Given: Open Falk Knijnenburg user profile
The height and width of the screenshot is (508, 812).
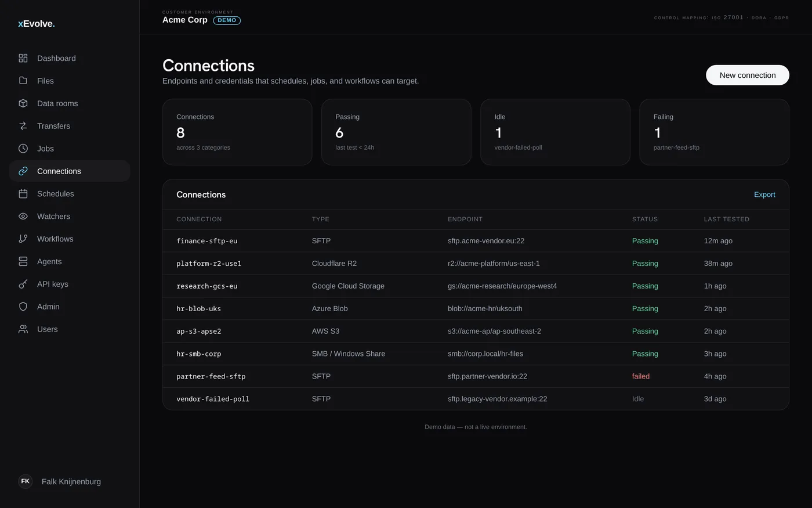Looking at the screenshot, I should (x=71, y=481).
